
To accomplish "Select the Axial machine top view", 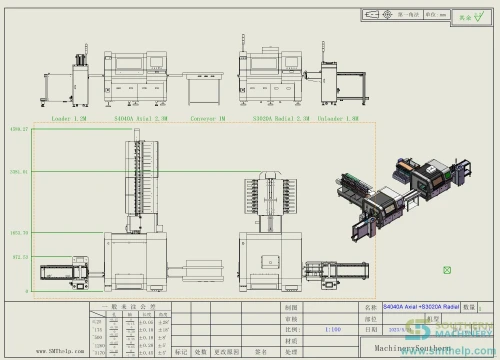I will tap(135, 210).
